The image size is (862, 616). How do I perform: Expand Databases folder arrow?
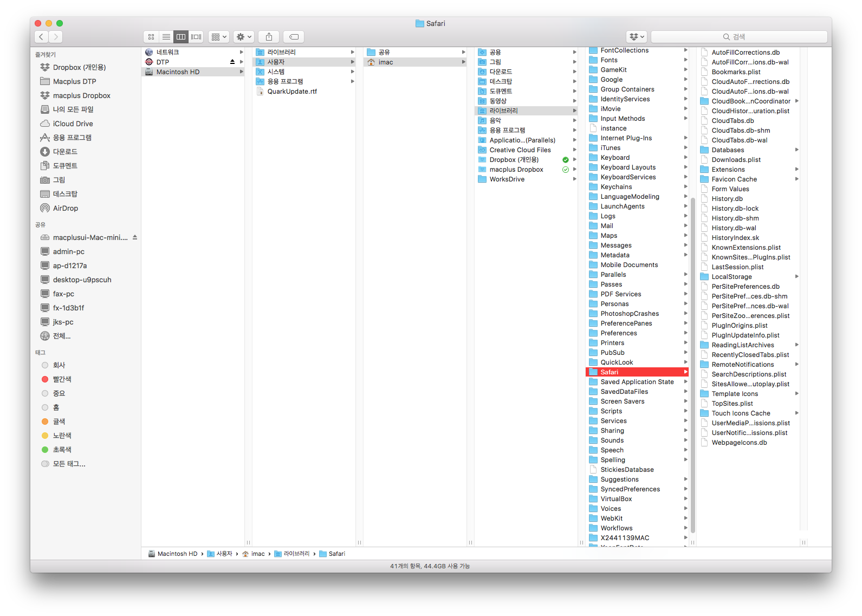tap(796, 150)
